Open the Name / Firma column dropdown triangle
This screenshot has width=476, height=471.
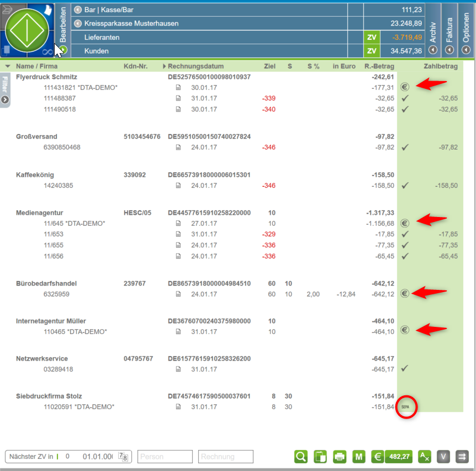point(7,66)
